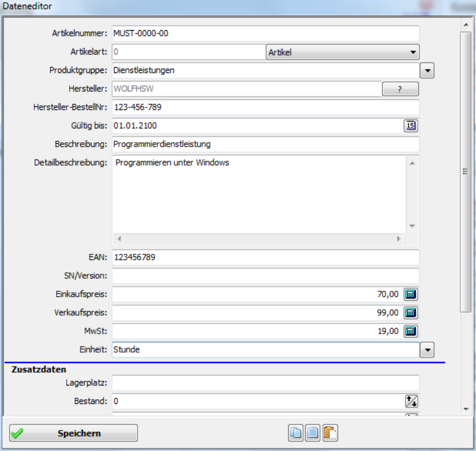Image resolution: width=476 pixels, height=451 pixels.
Task: Click the EAN input field
Action: point(265,257)
